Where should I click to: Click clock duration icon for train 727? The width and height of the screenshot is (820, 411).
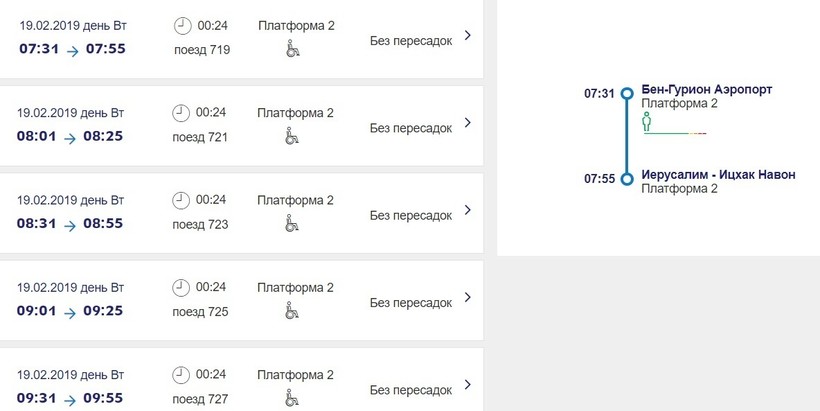(x=181, y=375)
